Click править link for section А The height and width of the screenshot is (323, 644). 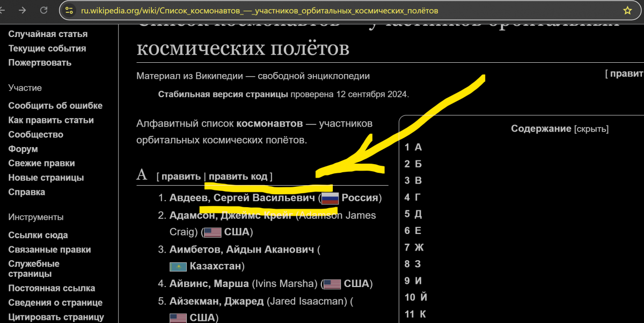181,176
